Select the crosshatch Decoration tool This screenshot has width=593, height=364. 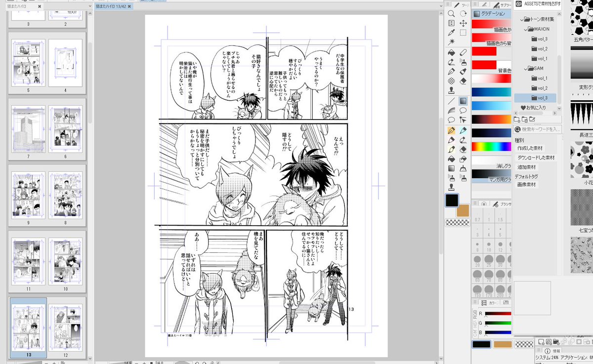coord(451,81)
